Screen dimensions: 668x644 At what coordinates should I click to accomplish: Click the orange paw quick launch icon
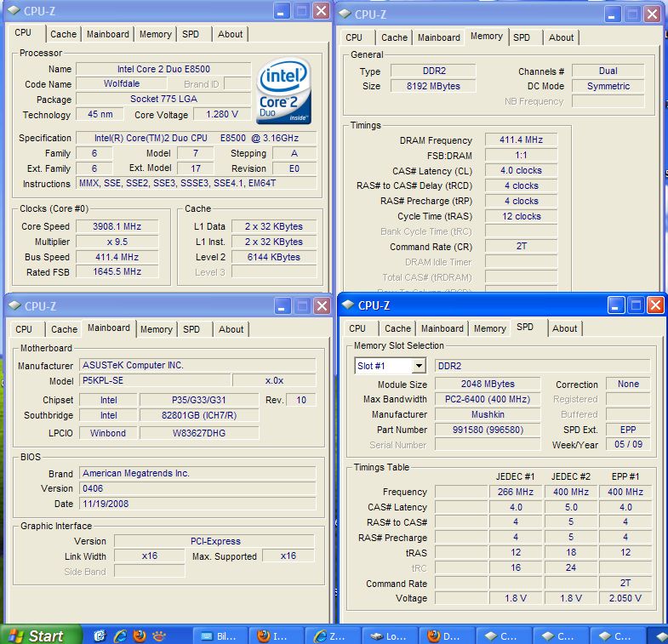(159, 635)
